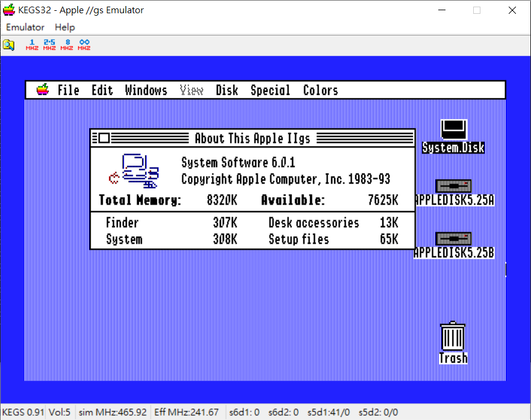The width and height of the screenshot is (531, 420).
Task: Open the File menu
Action: pos(69,90)
